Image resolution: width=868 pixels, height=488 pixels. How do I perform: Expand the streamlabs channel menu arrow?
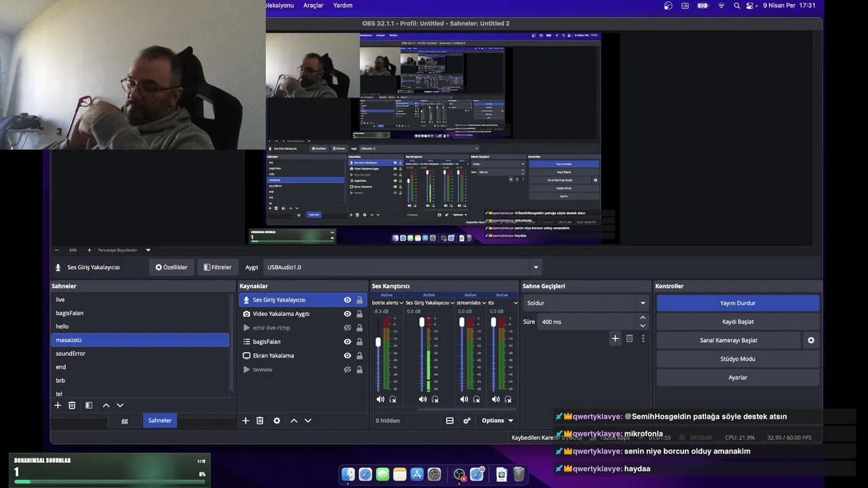point(484,303)
